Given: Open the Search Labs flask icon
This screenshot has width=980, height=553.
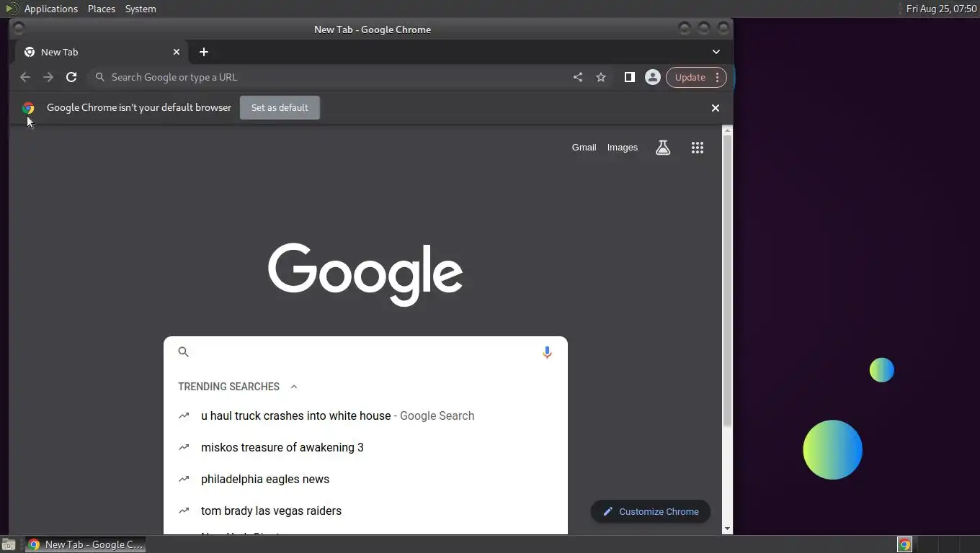Looking at the screenshot, I should (663, 148).
